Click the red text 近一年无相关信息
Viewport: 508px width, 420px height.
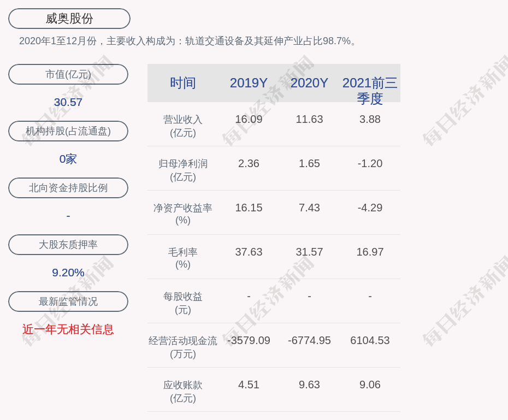pos(68,329)
